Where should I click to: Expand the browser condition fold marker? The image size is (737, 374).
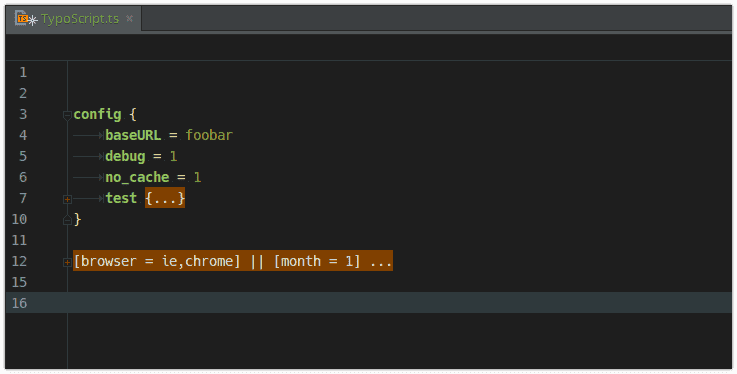[67, 262]
